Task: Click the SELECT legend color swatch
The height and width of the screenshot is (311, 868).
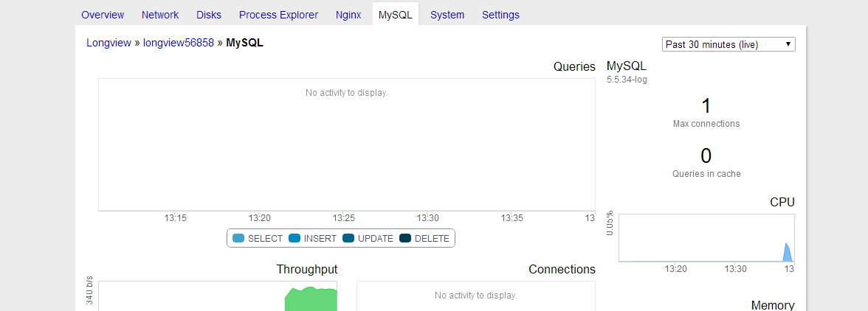Action: click(238, 238)
